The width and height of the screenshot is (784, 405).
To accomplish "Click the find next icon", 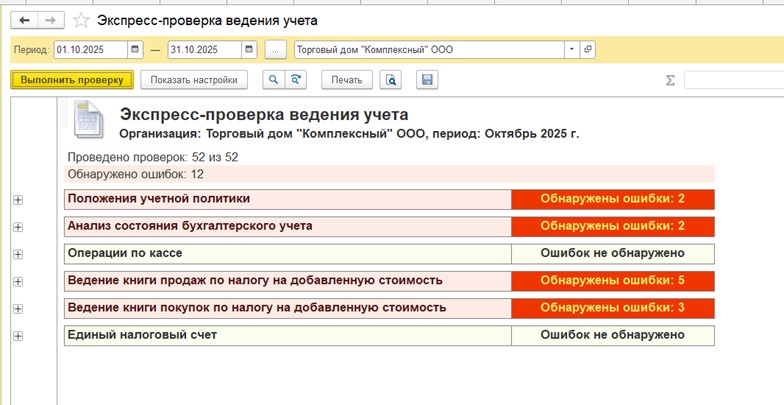I will click(295, 80).
